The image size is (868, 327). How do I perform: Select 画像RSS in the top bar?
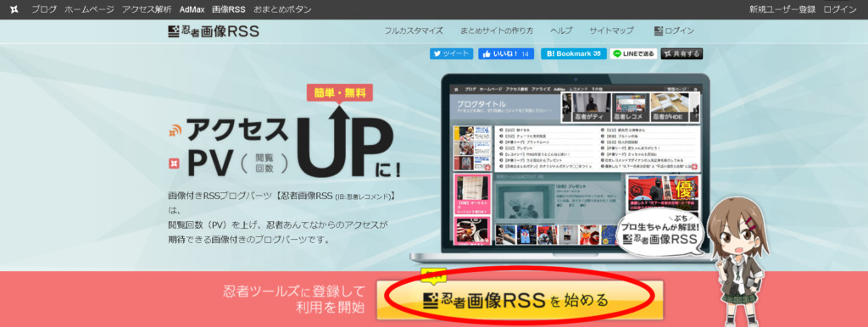(229, 9)
